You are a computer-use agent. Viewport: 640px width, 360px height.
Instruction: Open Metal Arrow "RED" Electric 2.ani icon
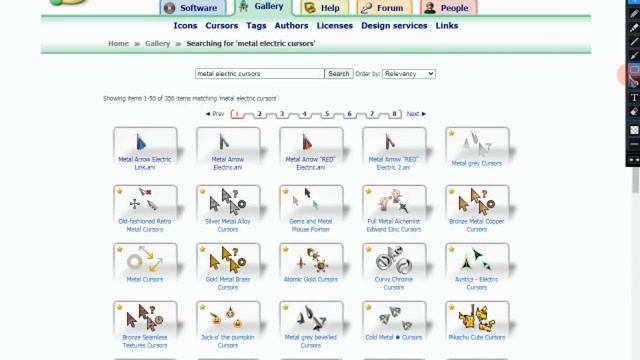pyautogui.click(x=390, y=142)
